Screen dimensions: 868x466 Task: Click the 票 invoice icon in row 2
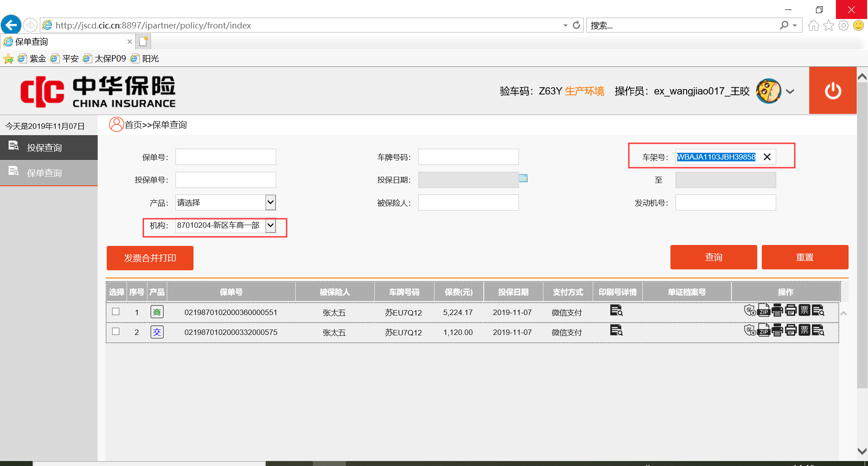804,330
